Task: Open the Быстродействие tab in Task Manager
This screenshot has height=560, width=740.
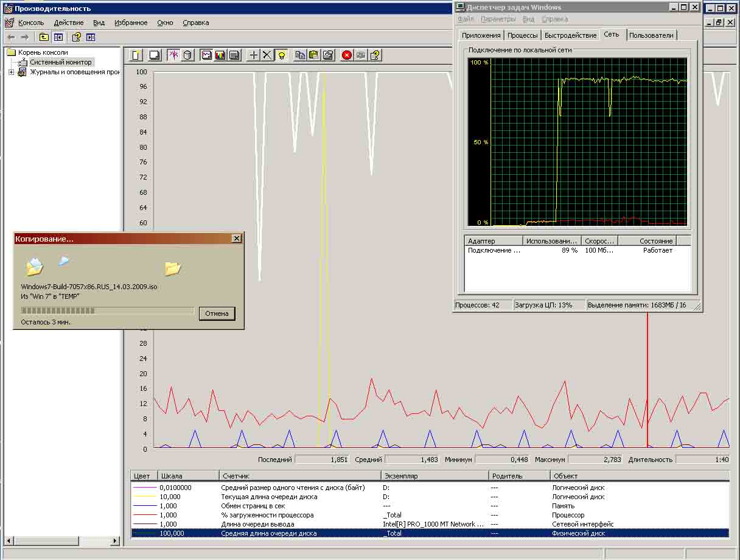Action: click(570, 35)
